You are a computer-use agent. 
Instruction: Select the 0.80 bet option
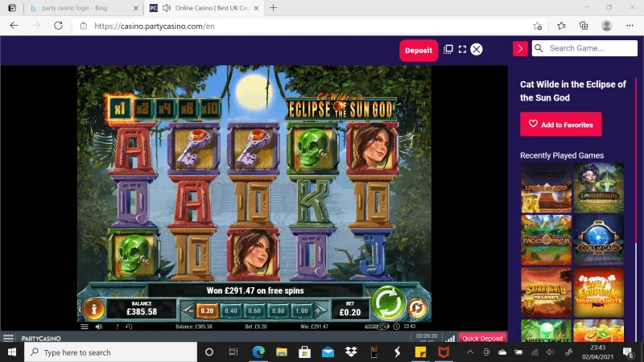click(x=278, y=311)
